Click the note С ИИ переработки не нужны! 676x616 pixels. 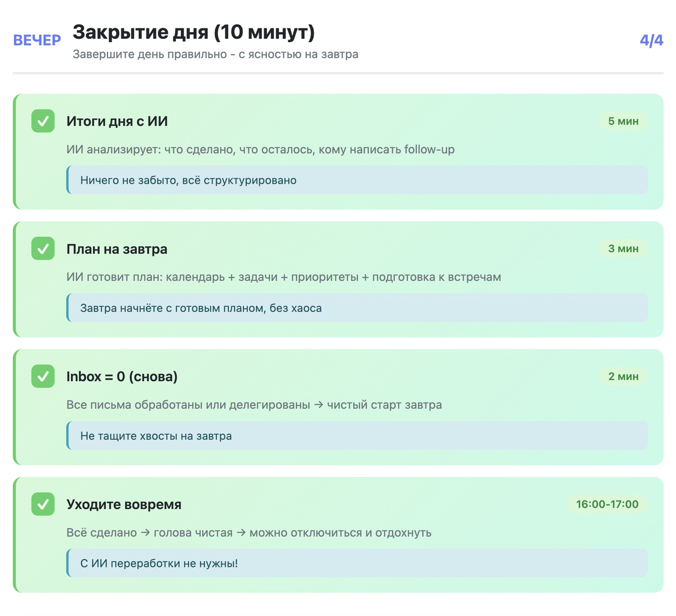tap(357, 563)
